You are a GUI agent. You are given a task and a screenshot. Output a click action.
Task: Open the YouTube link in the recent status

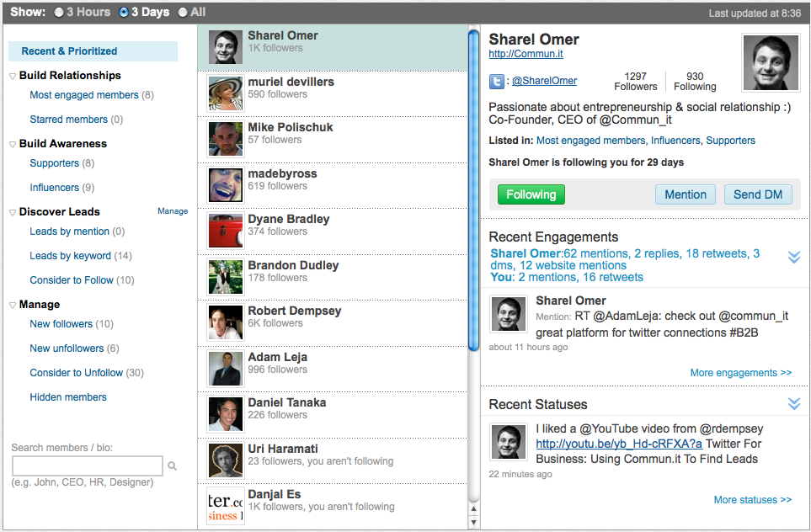click(x=619, y=444)
